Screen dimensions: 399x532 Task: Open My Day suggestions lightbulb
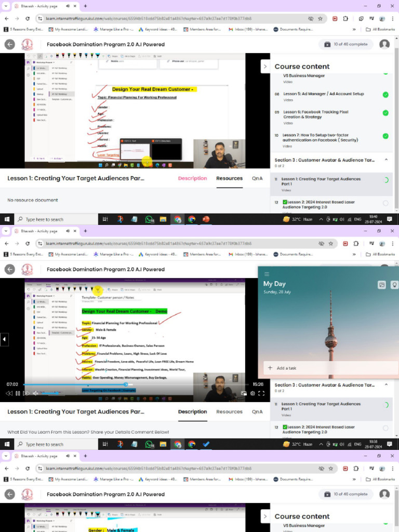click(x=394, y=285)
